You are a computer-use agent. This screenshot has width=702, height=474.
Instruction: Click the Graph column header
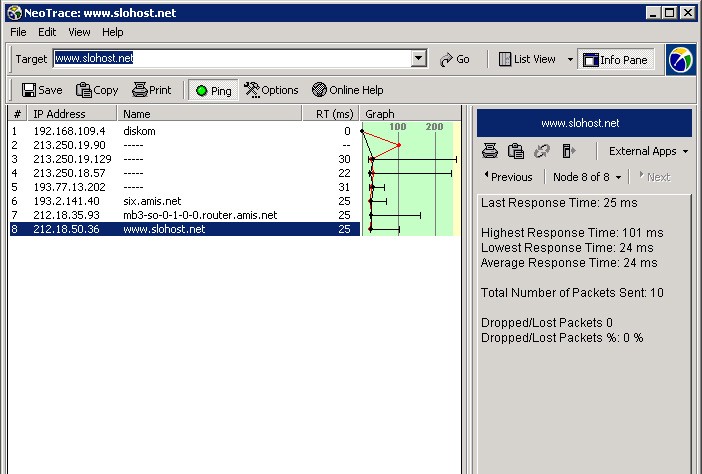click(x=411, y=114)
